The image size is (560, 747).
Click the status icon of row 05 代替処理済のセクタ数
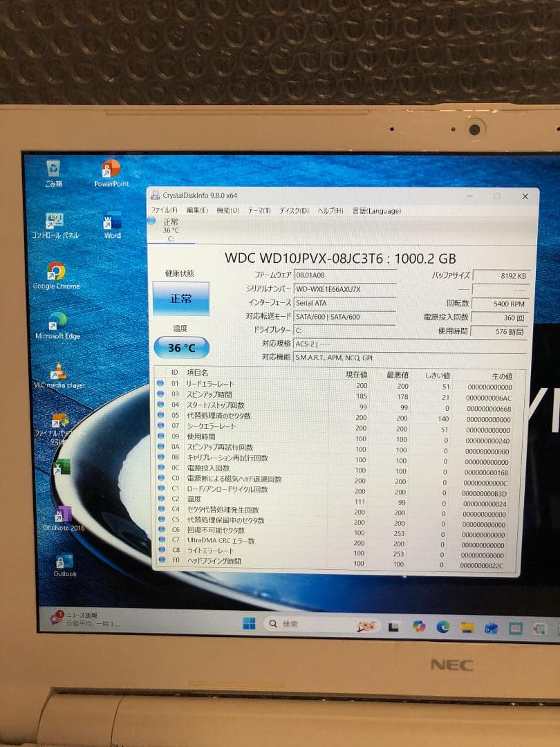160,415
